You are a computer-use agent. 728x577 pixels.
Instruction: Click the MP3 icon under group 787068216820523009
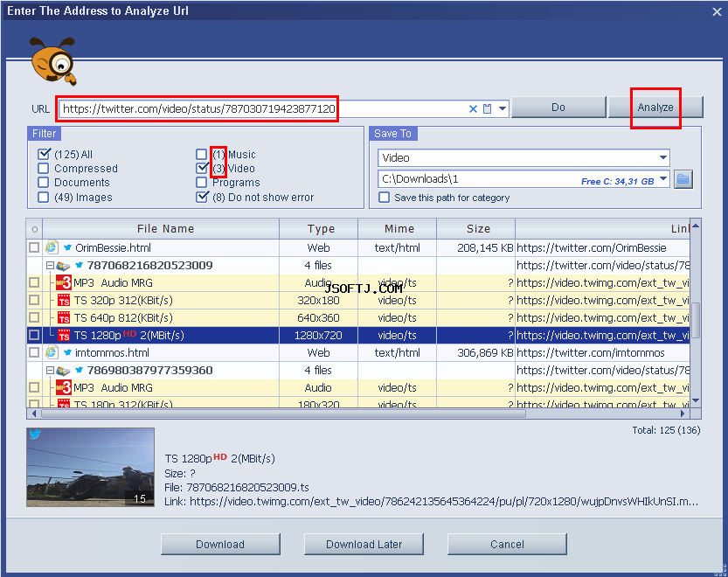pos(63,282)
